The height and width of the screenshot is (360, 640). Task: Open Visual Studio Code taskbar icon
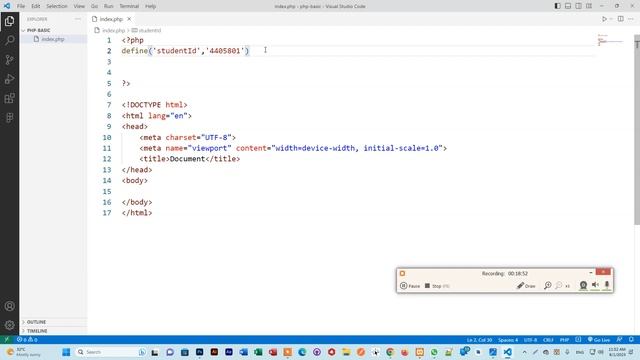(507, 352)
